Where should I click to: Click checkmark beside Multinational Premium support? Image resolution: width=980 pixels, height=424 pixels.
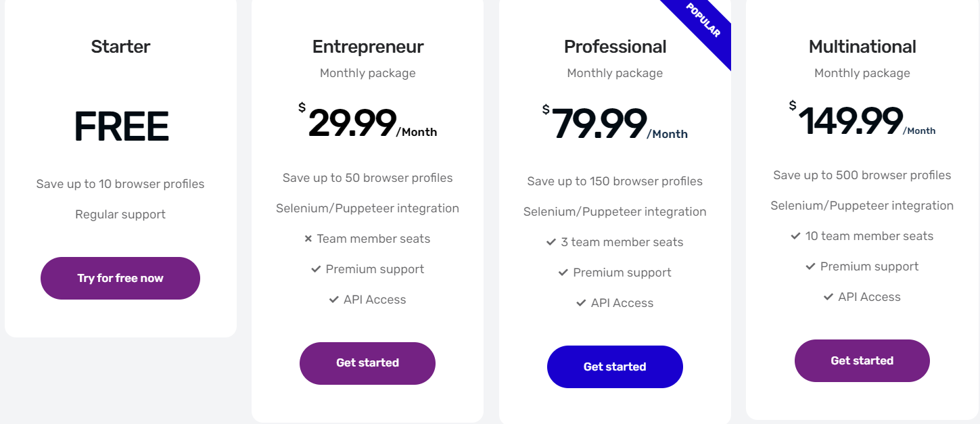[810, 266]
